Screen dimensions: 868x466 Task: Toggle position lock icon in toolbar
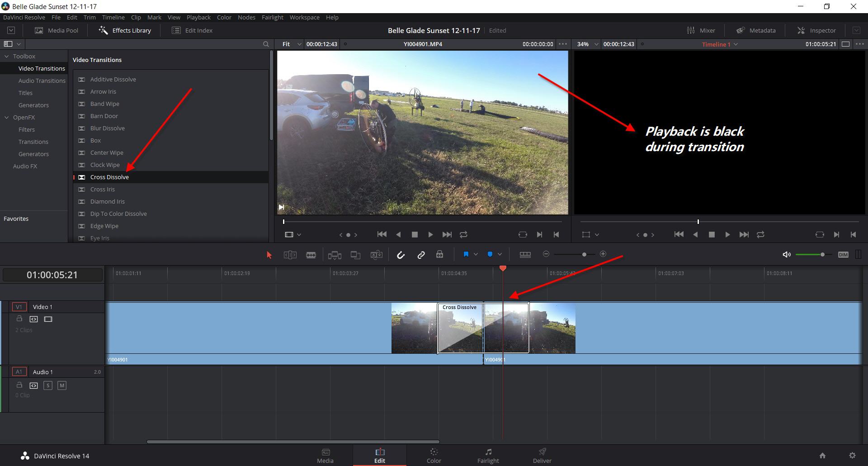[x=439, y=254]
